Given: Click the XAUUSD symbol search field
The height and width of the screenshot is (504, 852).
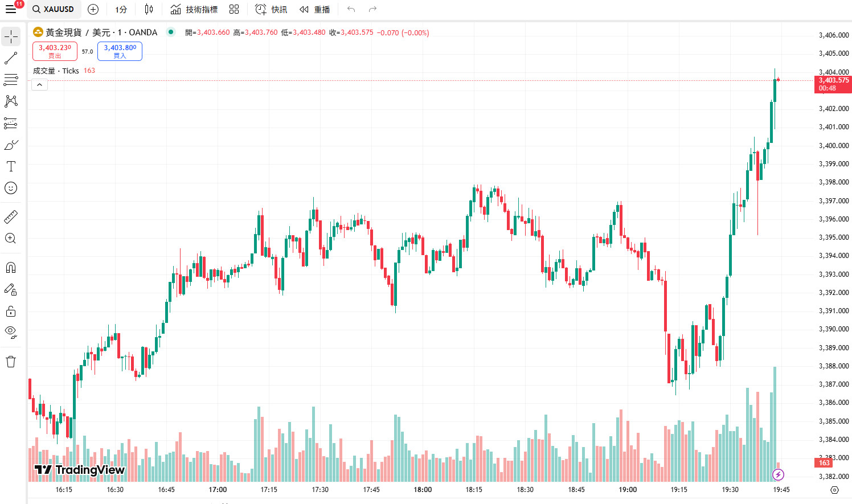Looking at the screenshot, I should tap(54, 10).
